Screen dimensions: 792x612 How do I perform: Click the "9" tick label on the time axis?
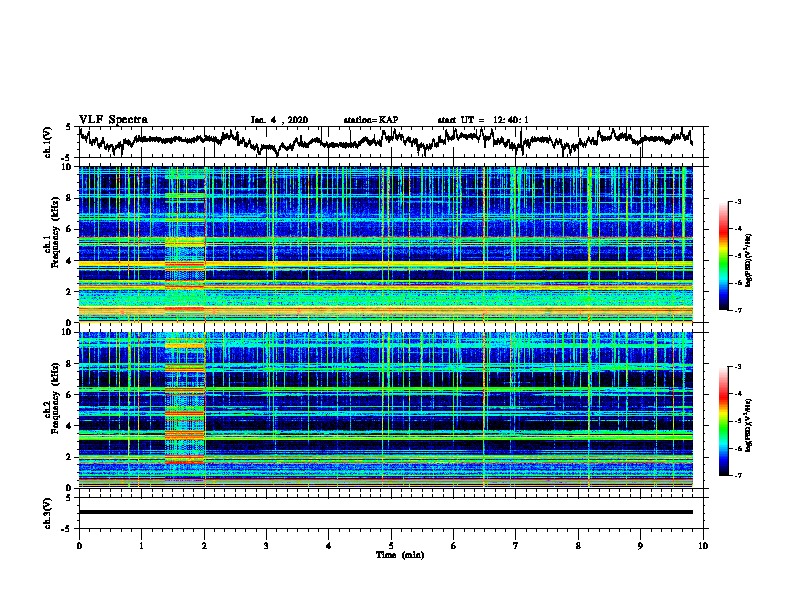[640, 546]
